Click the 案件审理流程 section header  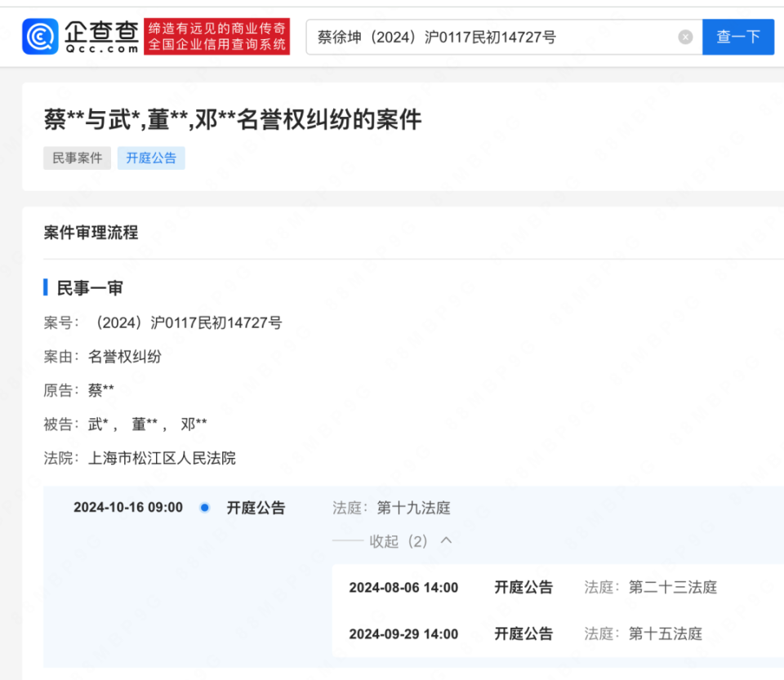pyautogui.click(x=90, y=233)
